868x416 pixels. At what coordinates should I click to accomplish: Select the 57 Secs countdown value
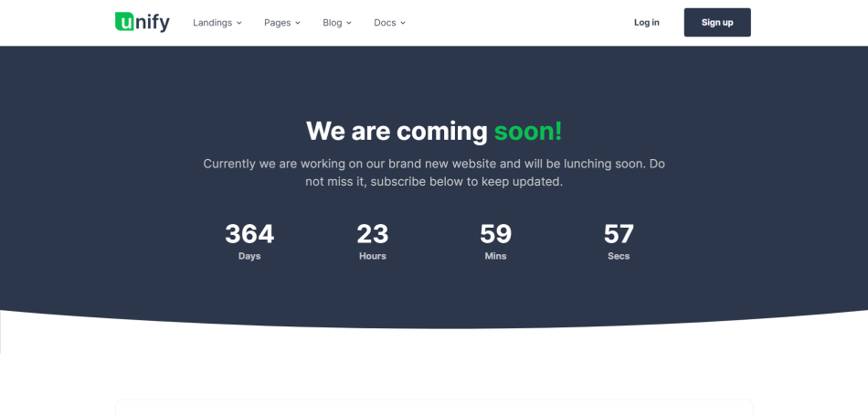[619, 234]
